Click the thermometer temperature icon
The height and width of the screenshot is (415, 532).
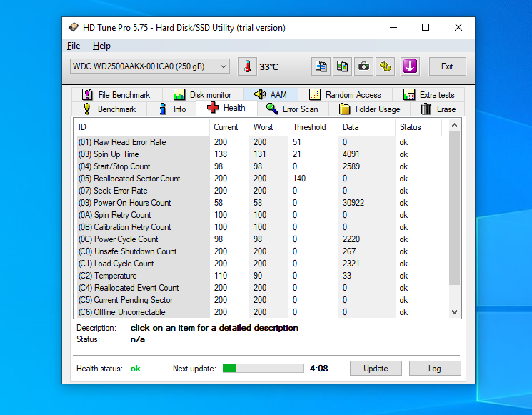point(247,66)
